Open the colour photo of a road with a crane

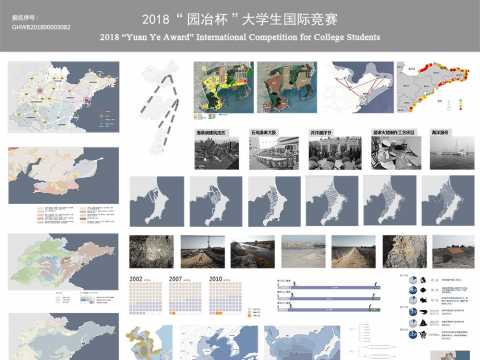coord(203,252)
